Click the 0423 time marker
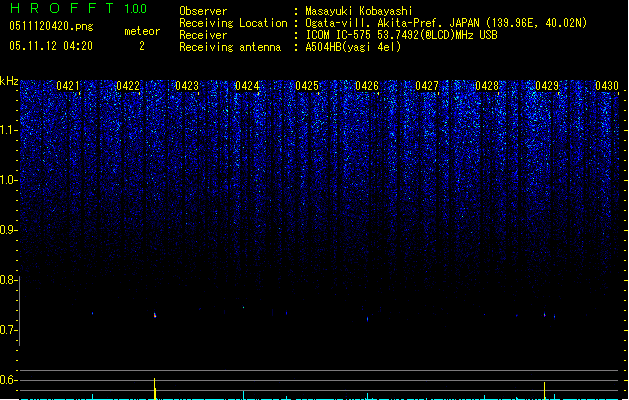Viewport: 629px width, 400px height. 187,86
